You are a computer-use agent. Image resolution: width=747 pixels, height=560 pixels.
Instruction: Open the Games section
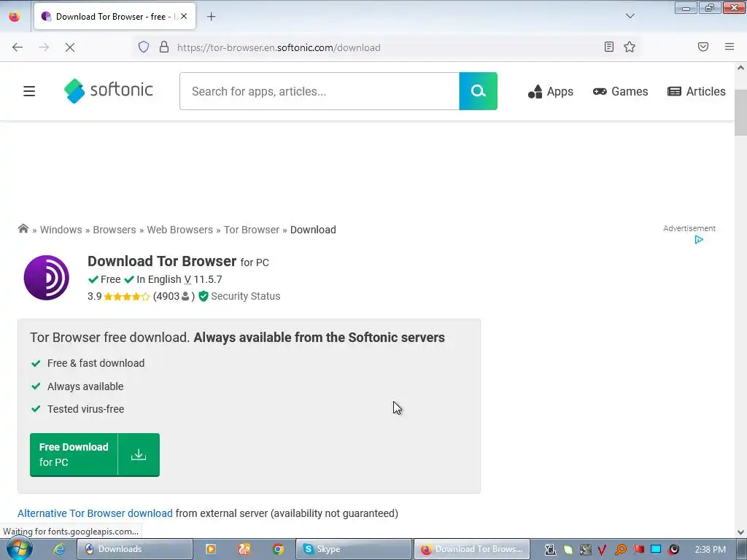click(620, 91)
